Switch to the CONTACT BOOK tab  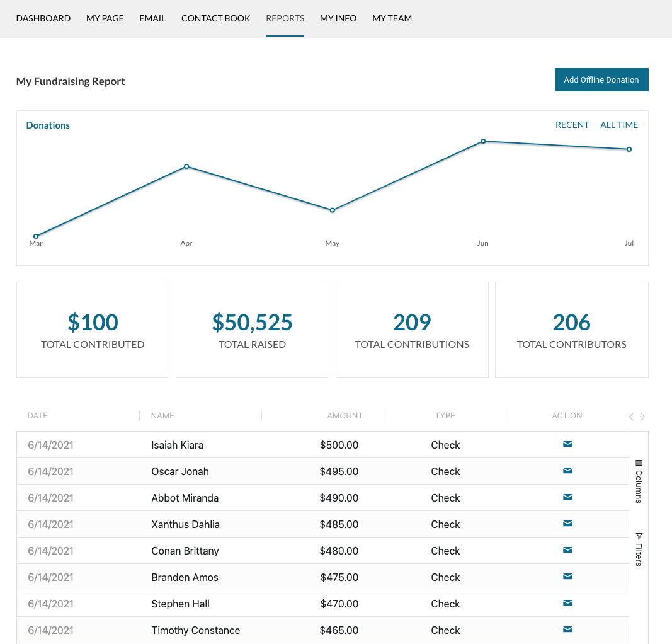pyautogui.click(x=215, y=18)
